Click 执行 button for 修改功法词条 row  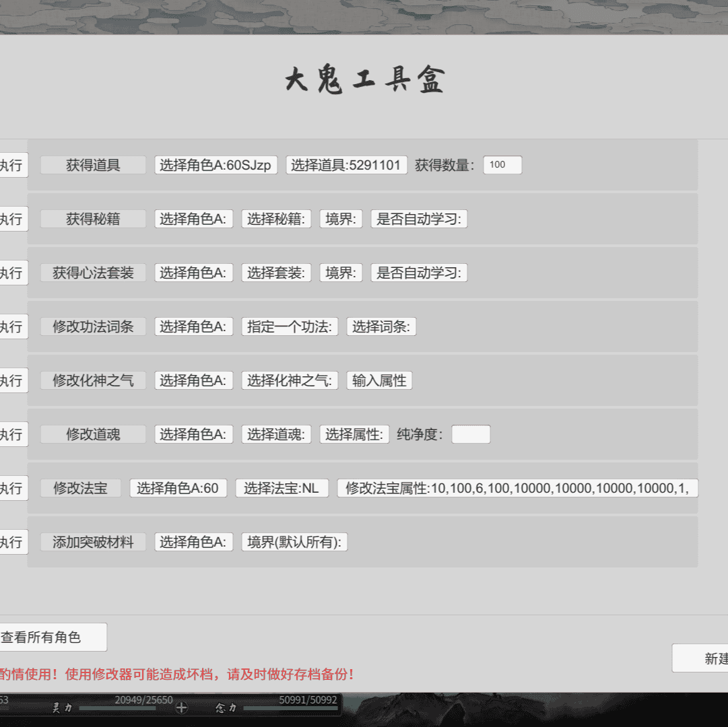(13, 326)
